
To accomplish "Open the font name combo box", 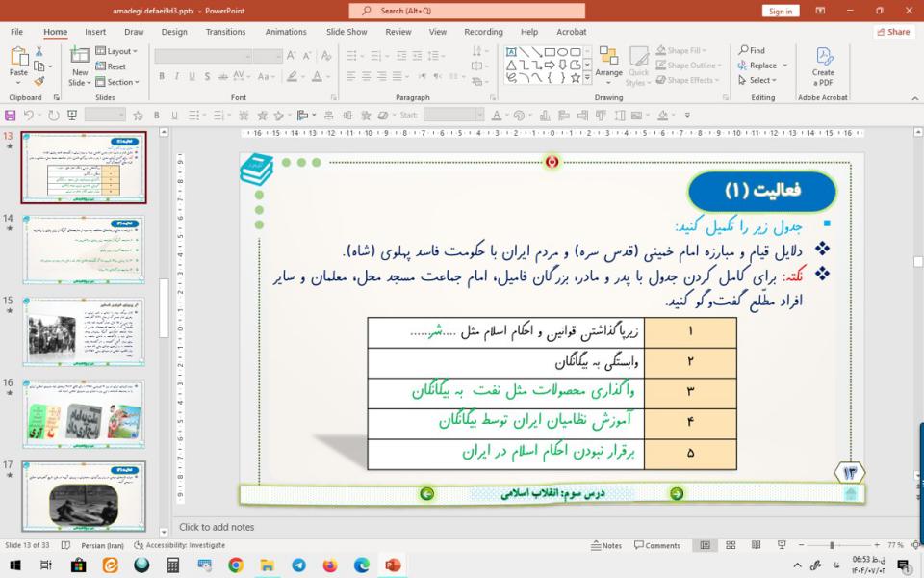I will tap(203, 56).
